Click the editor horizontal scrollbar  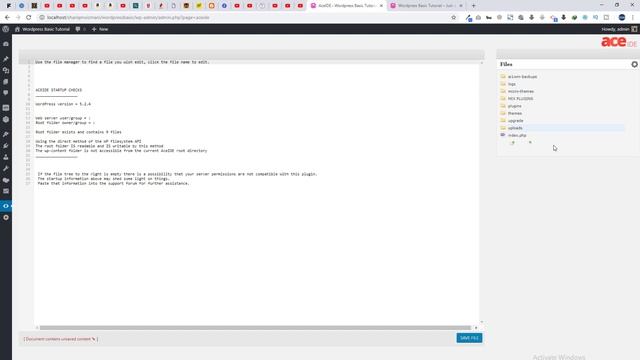[x=255, y=328]
